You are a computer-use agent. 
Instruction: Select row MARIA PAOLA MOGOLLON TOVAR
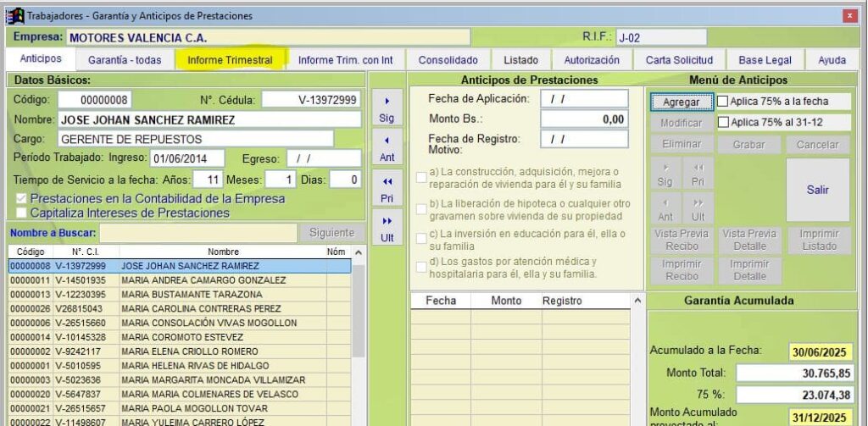[180, 409]
